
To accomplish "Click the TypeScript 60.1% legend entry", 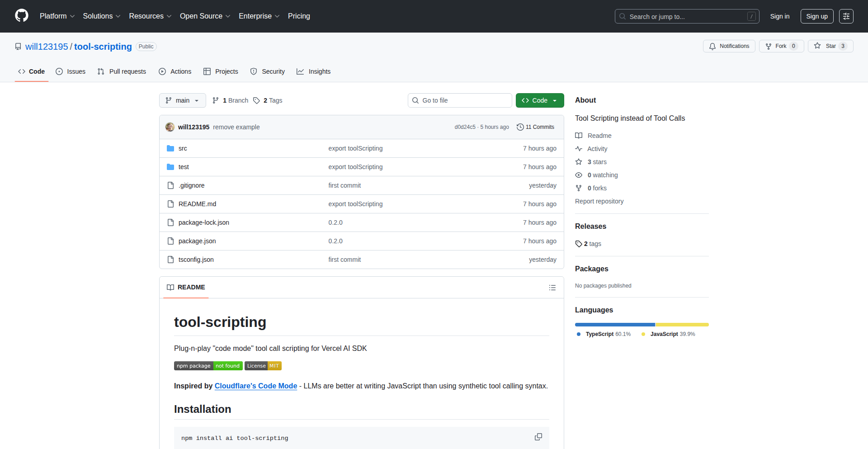I will (604, 334).
